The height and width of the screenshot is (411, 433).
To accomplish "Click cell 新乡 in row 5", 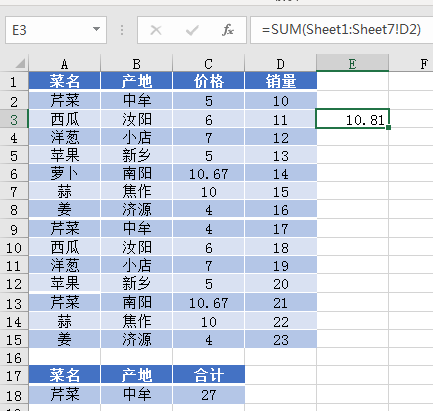I will pyautogui.click(x=136, y=155).
